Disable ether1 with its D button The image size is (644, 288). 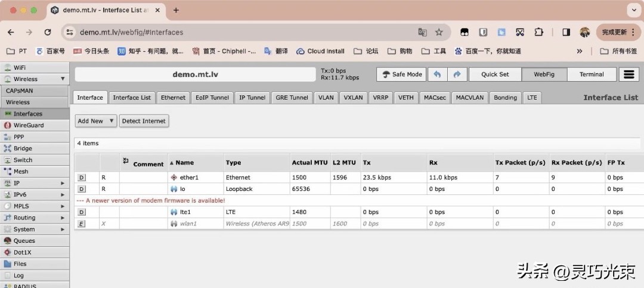[x=82, y=178]
